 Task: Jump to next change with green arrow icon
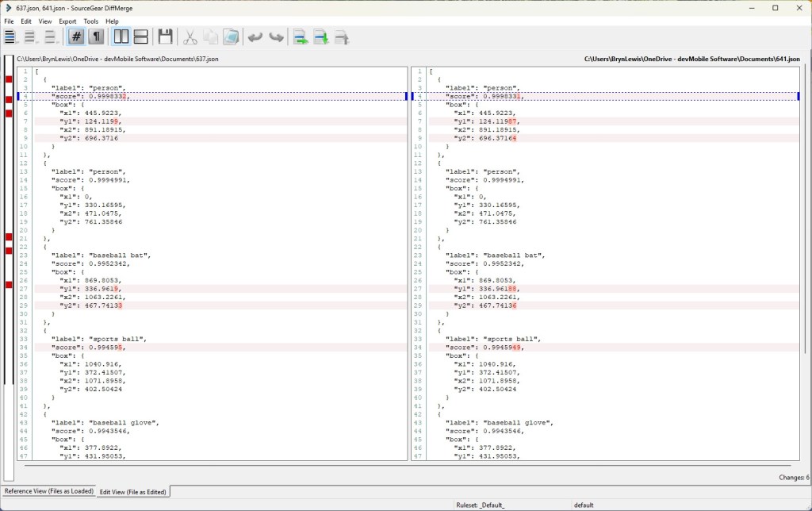[301, 36]
